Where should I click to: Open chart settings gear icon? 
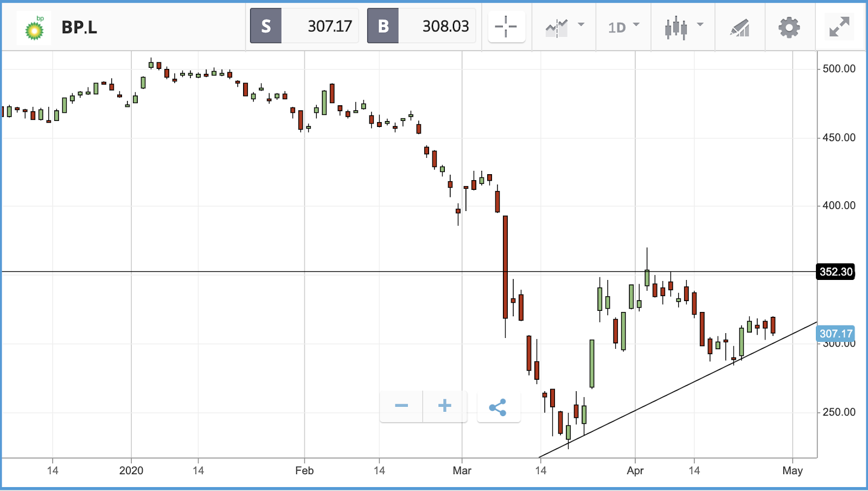[789, 27]
